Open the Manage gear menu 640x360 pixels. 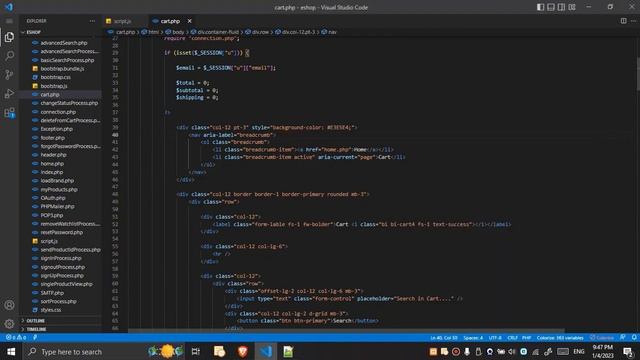pyautogui.click(x=9, y=324)
